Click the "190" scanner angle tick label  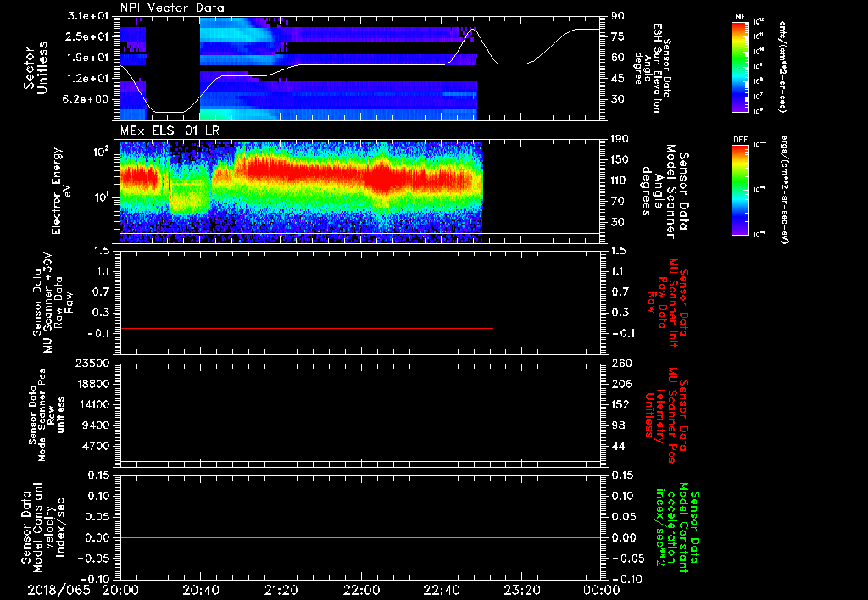pyautogui.click(x=620, y=139)
